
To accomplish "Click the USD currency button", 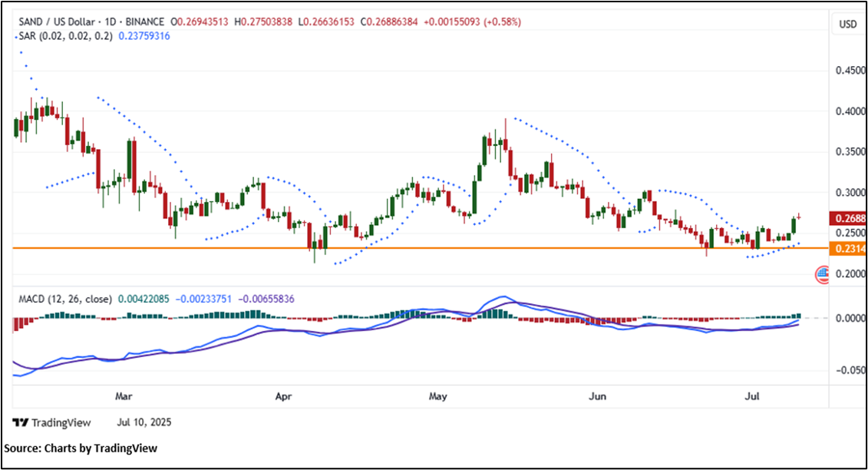I will pos(847,24).
